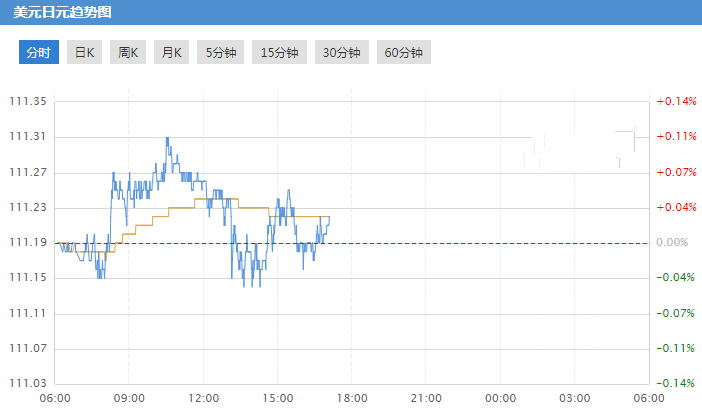Click the 21:00 time axis label
Image resolution: width=702 pixels, height=413 pixels.
[x=425, y=398]
